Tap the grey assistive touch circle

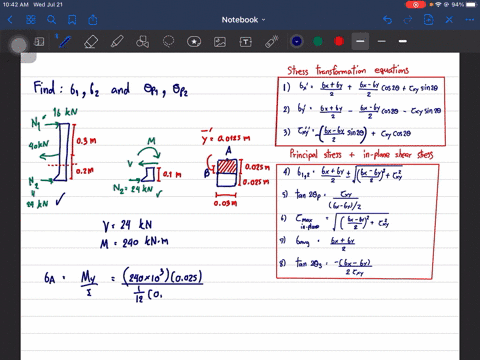[19, 45]
